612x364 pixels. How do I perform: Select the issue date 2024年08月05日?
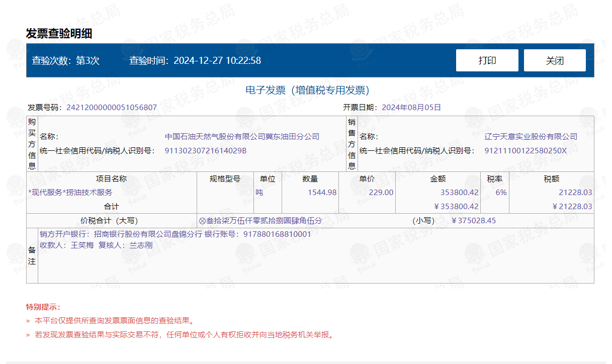tap(411, 107)
